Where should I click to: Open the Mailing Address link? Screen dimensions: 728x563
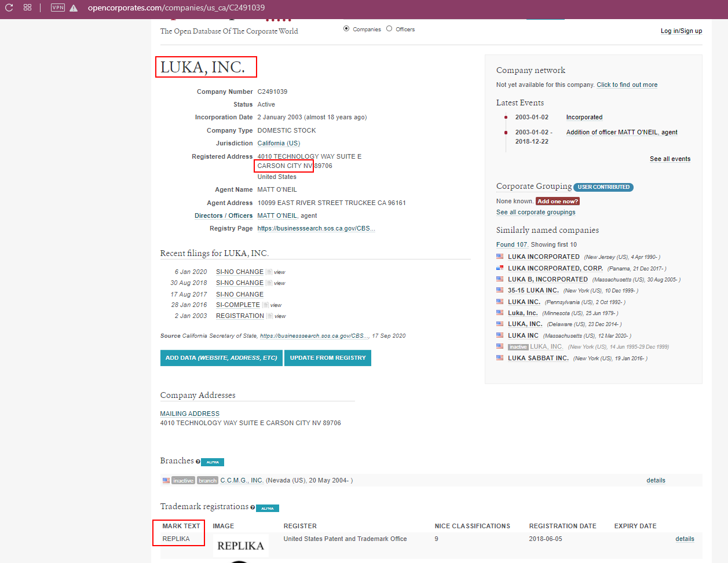pyautogui.click(x=190, y=414)
